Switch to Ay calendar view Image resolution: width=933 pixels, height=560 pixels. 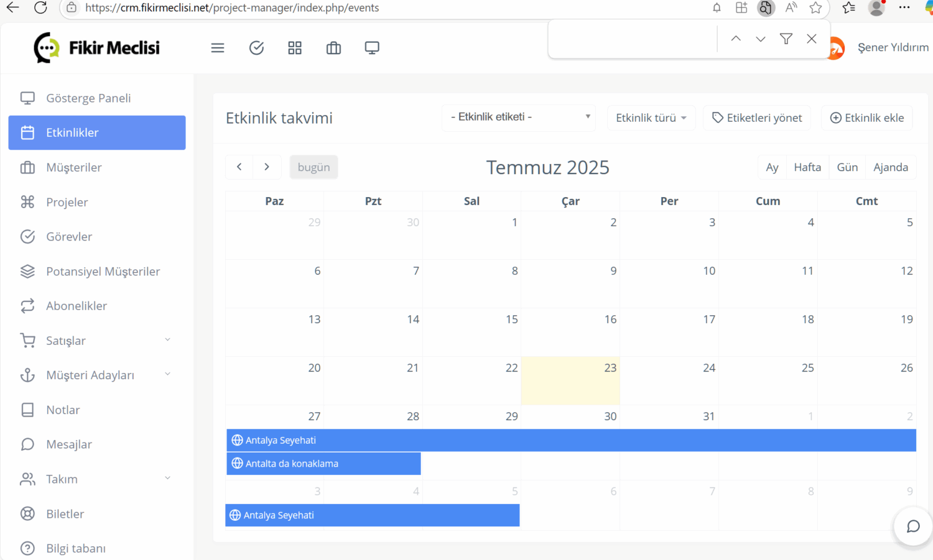click(x=772, y=167)
